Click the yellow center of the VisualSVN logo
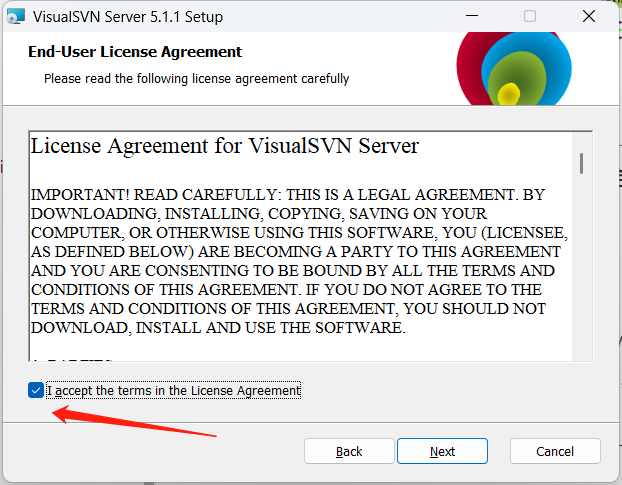This screenshot has width=622, height=485. tap(508, 95)
